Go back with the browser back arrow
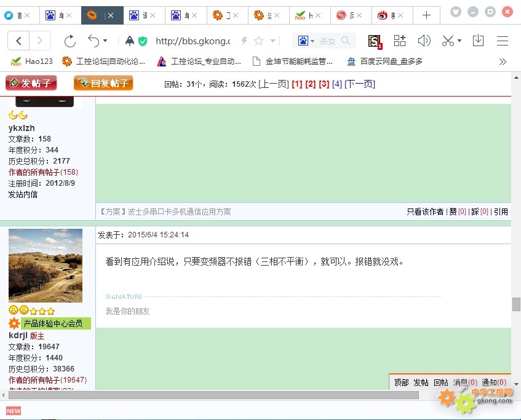This screenshot has height=420, width=521. [18, 41]
